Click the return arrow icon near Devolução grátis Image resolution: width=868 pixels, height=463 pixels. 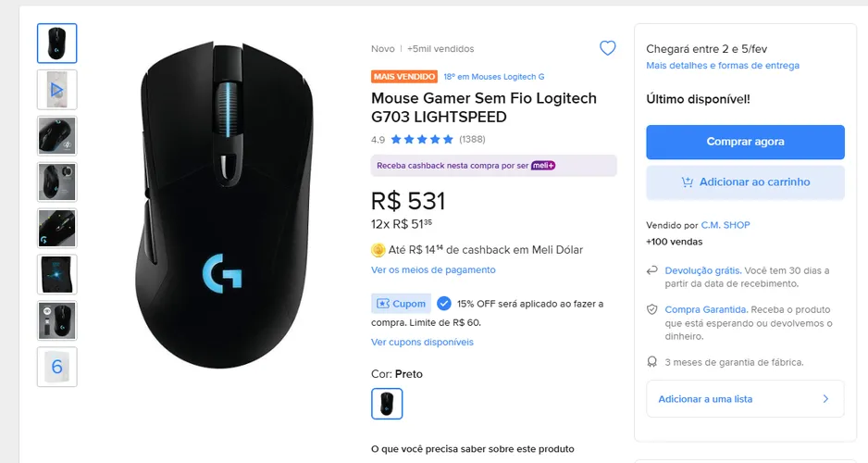652,270
